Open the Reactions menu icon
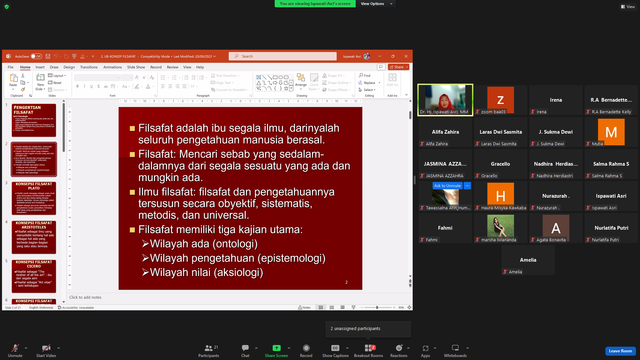This screenshot has height=360, width=640. pyautogui.click(x=399, y=348)
